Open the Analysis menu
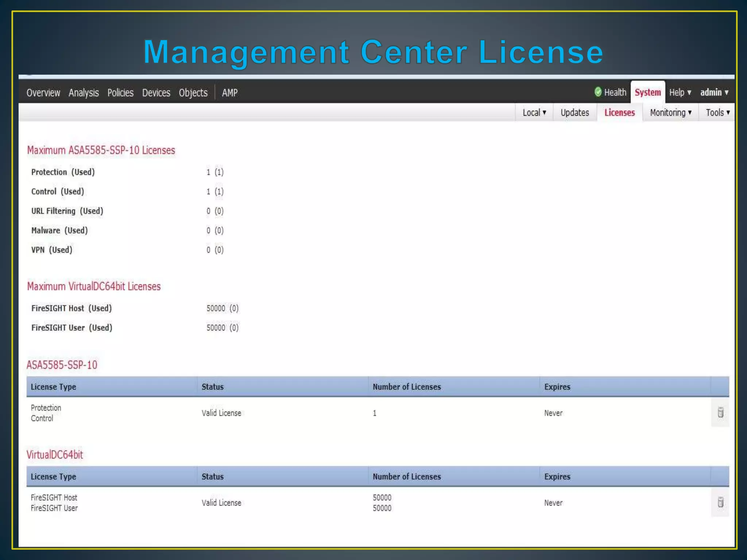 [x=84, y=93]
